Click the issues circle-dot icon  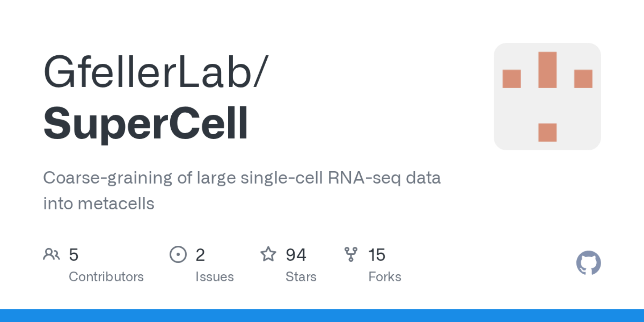(x=178, y=254)
